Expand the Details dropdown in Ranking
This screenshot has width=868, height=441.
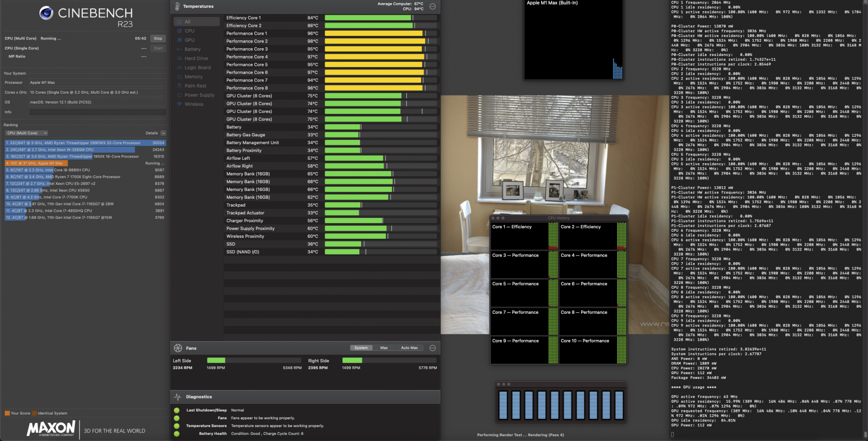(x=163, y=133)
